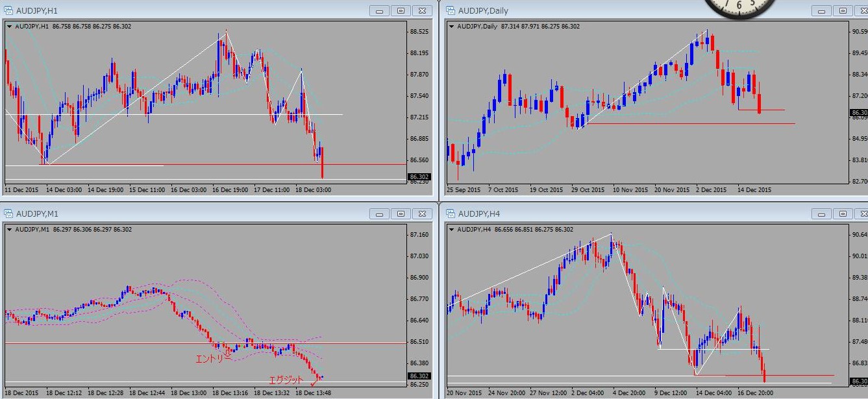This screenshot has width=868, height=399.
Task: Click the red checkmark beside the エグジット label
Action: click(314, 383)
